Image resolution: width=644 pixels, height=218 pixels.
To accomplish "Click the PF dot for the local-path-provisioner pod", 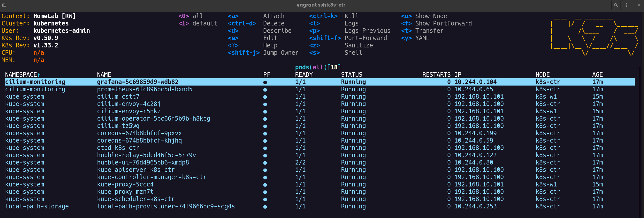I will click(265, 207).
